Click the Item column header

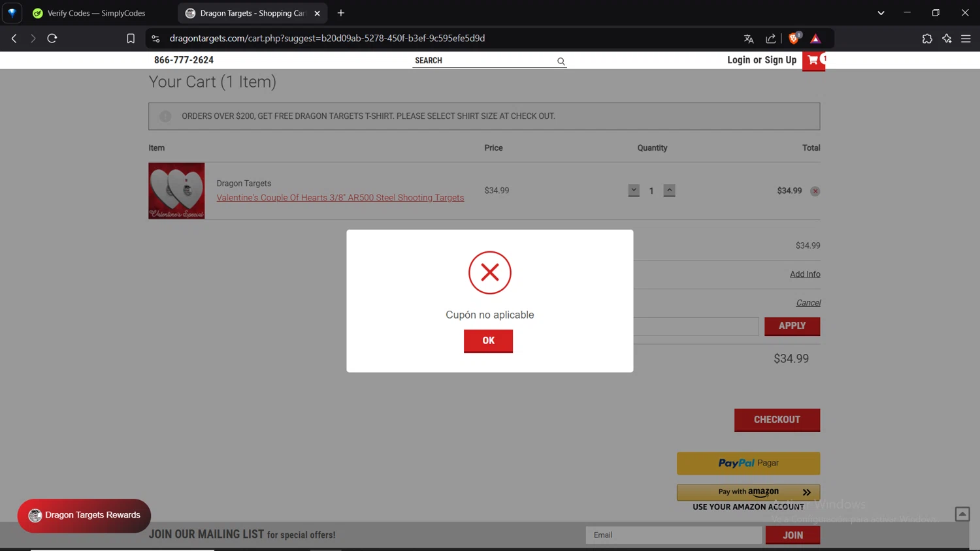pos(156,148)
